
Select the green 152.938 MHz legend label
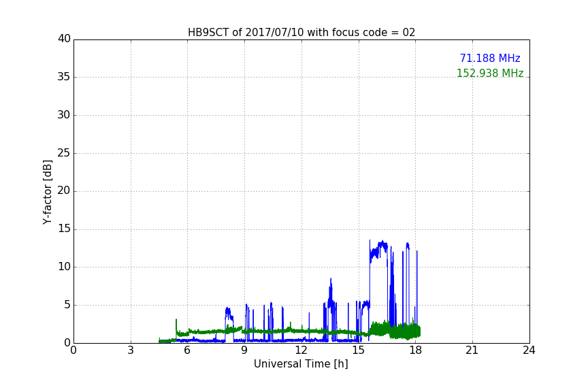pyautogui.click(x=490, y=73)
